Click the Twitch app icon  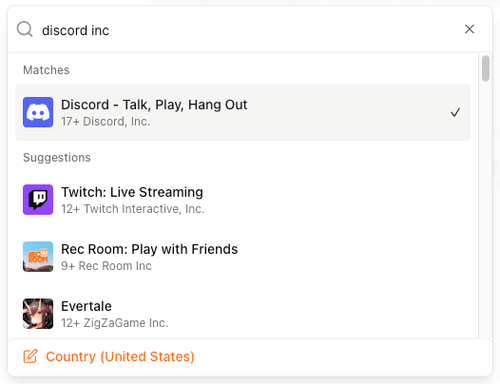coord(38,199)
